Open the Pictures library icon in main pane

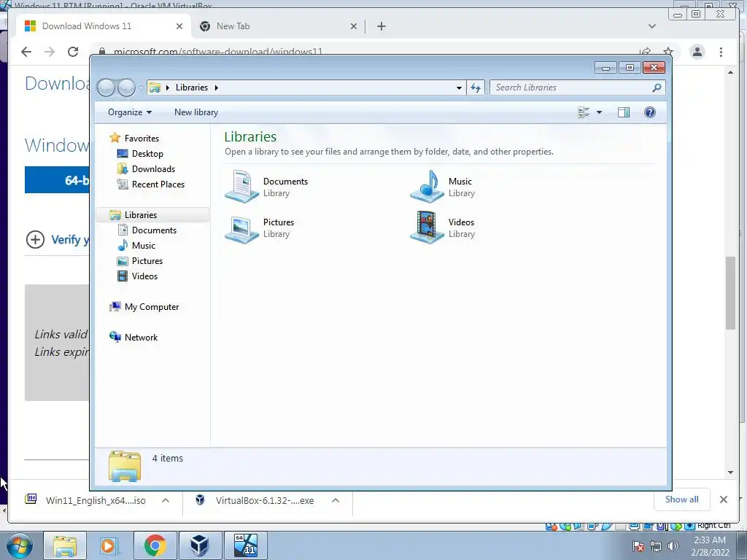(x=241, y=228)
